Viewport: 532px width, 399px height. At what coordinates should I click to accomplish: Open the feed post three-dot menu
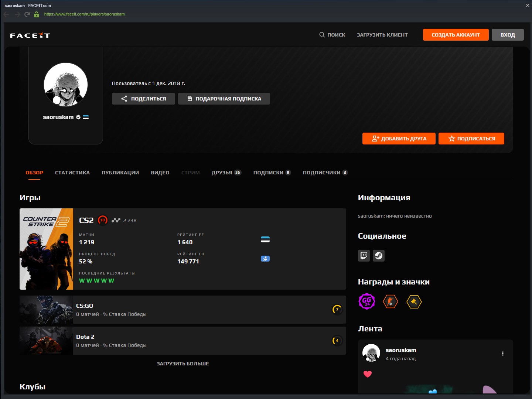pyautogui.click(x=503, y=354)
